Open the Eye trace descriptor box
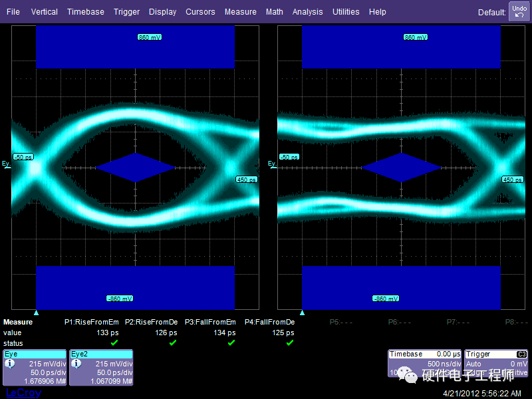The image size is (532, 399). click(x=35, y=368)
